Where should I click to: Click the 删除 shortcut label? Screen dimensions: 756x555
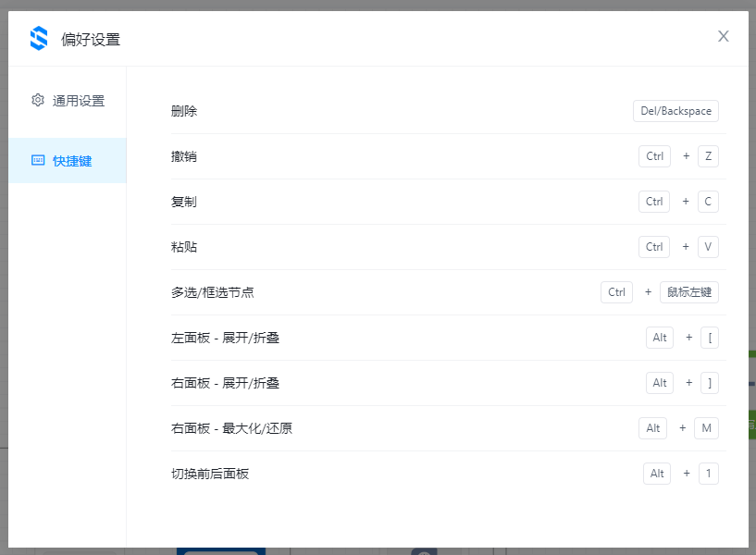pyautogui.click(x=184, y=111)
